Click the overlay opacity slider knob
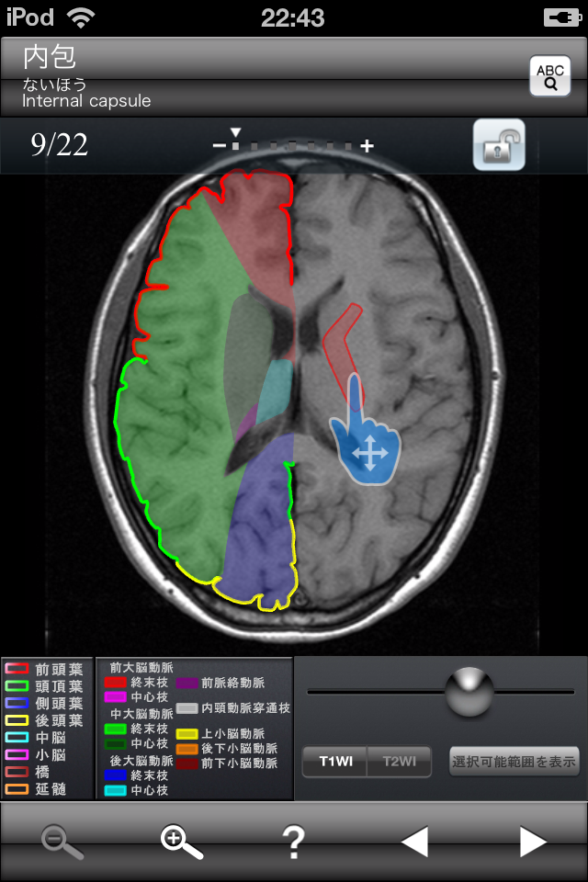Image resolution: width=588 pixels, height=882 pixels. point(469,692)
